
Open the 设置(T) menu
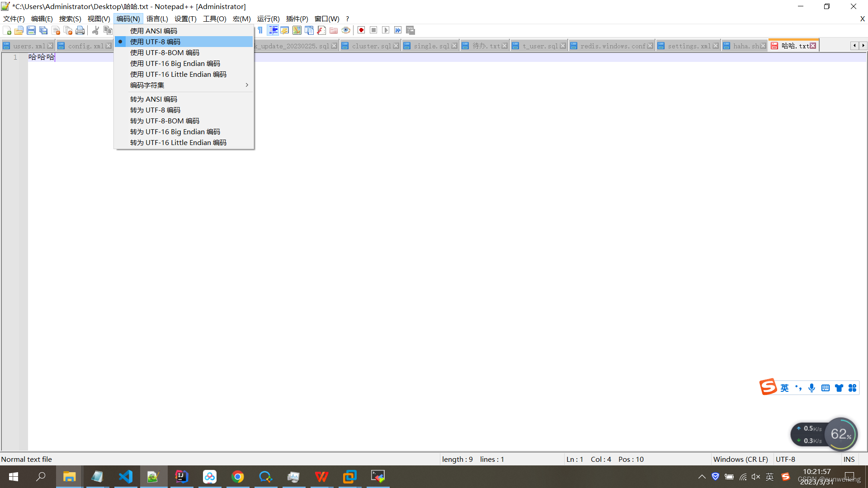point(185,19)
